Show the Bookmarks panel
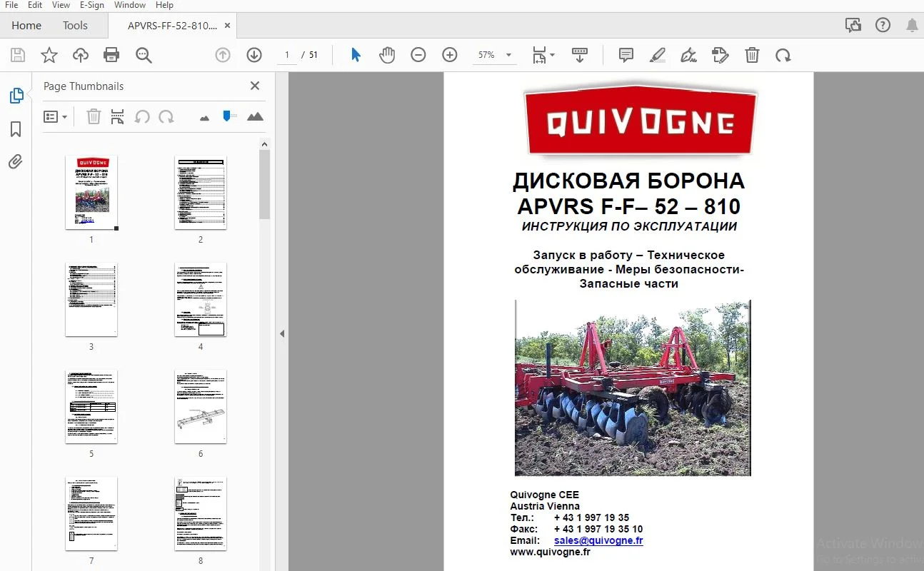924x571 pixels. pyautogui.click(x=16, y=129)
